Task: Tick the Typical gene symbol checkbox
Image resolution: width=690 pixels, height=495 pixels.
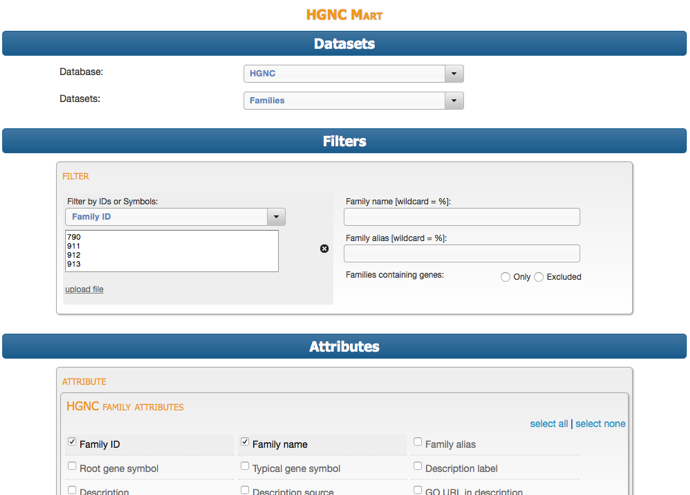Action: [x=245, y=466]
